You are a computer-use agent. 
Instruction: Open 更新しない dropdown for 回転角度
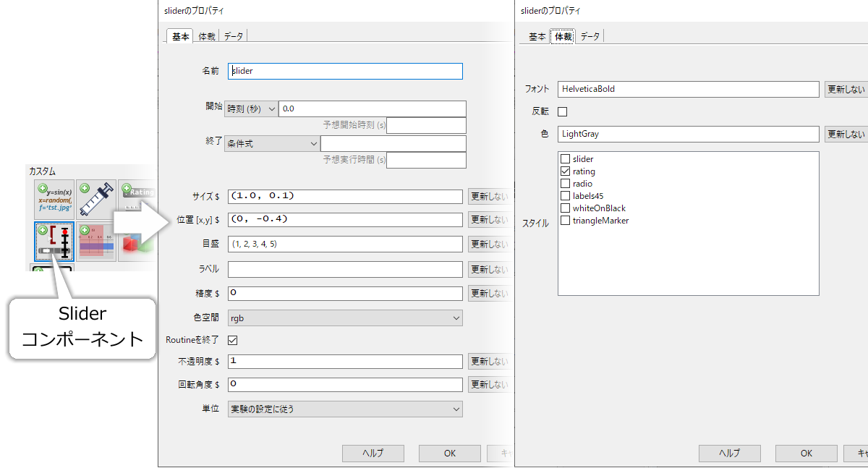click(x=490, y=385)
